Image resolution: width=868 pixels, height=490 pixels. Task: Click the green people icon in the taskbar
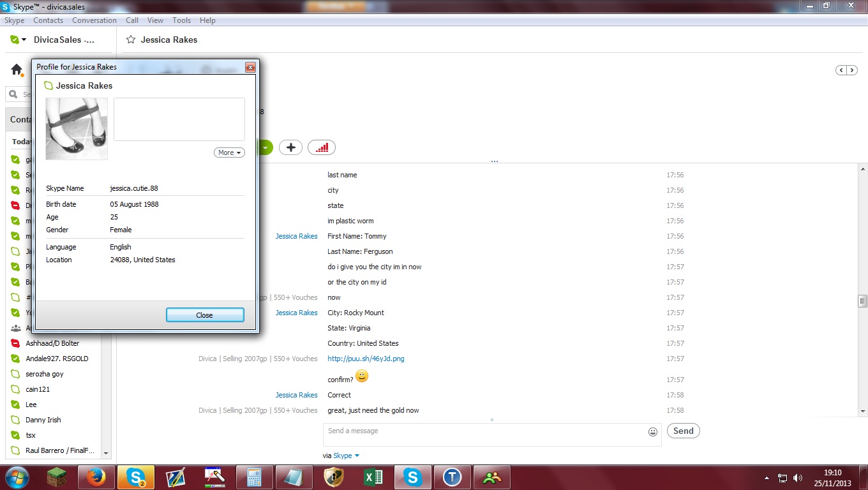tap(492, 477)
